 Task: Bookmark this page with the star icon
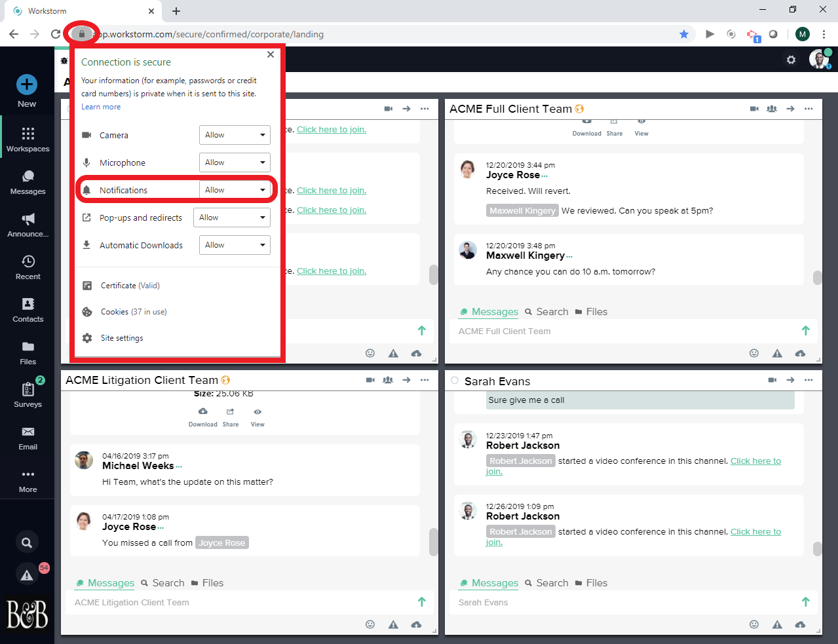tap(684, 34)
